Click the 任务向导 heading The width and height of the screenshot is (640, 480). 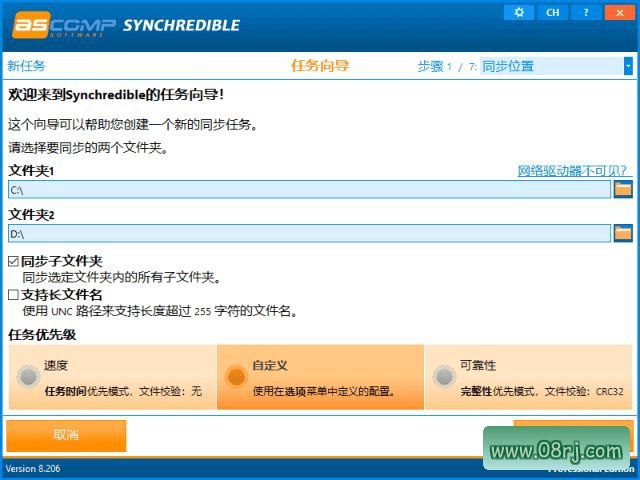tap(320, 66)
